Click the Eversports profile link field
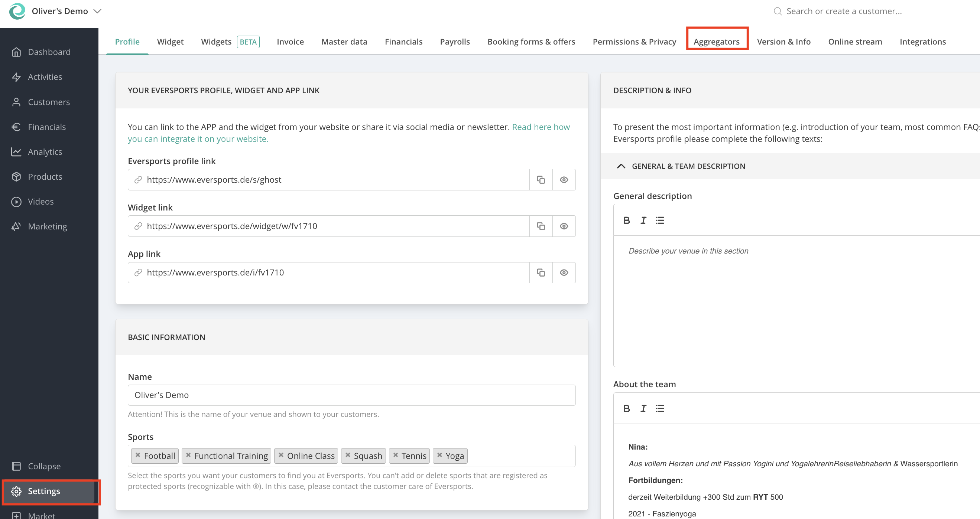The image size is (980, 519). [x=329, y=179]
